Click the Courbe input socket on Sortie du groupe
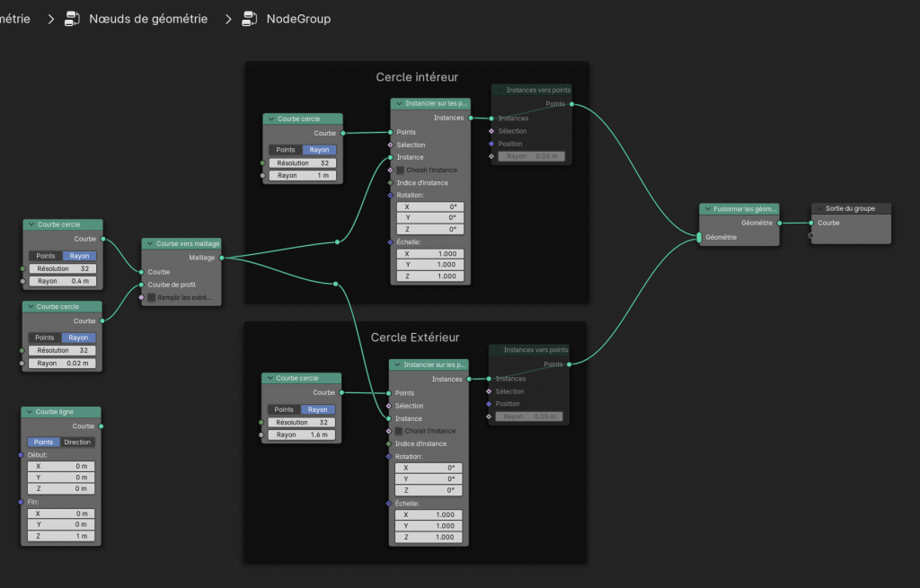This screenshot has width=920, height=588. (811, 223)
